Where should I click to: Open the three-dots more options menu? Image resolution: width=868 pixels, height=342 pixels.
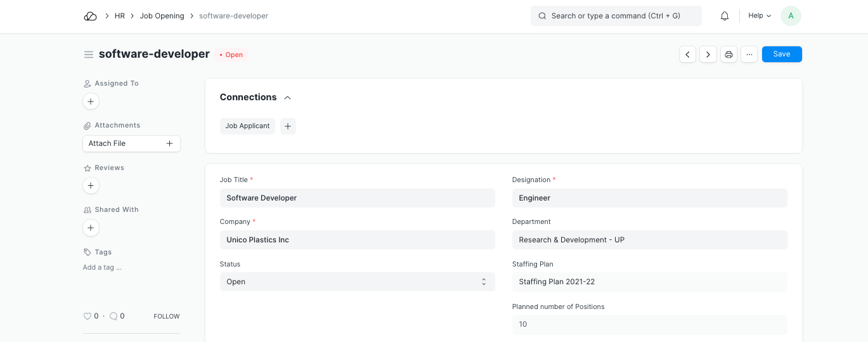(749, 55)
